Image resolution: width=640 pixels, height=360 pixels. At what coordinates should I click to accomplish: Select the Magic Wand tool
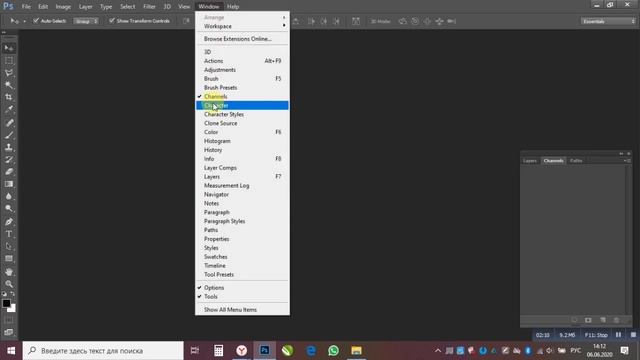click(9, 85)
